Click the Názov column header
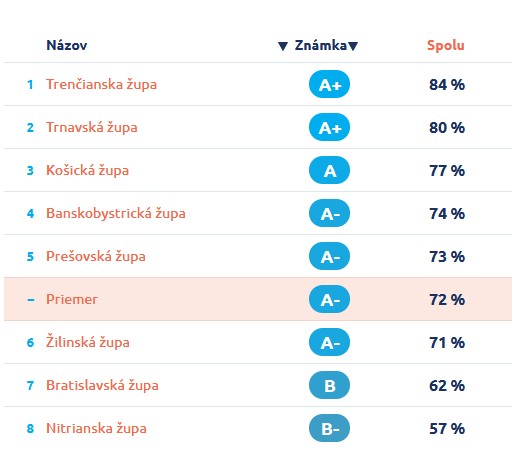This screenshot has width=512, height=467. pos(67,45)
